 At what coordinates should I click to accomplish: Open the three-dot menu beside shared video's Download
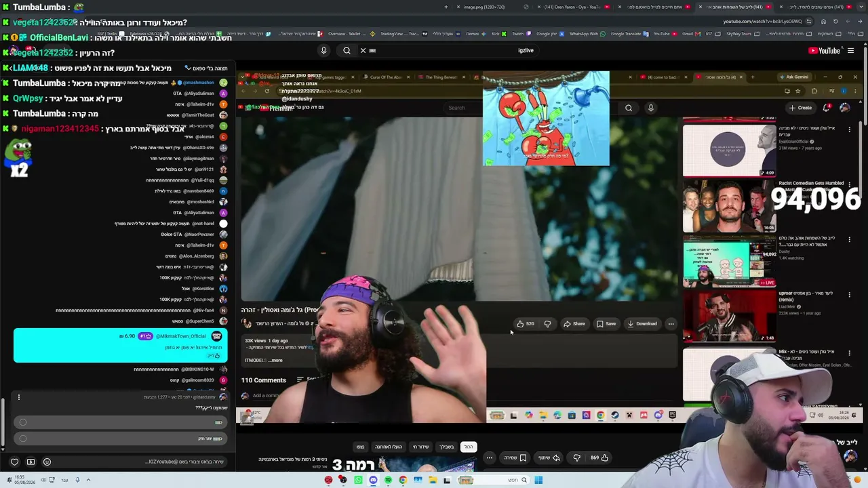click(671, 324)
